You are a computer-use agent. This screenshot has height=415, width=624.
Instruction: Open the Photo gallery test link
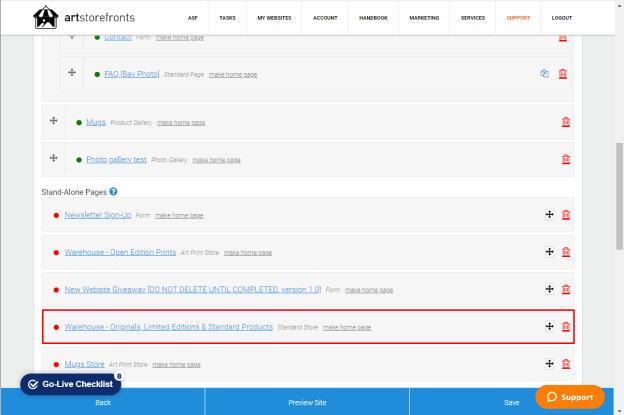[x=116, y=160]
